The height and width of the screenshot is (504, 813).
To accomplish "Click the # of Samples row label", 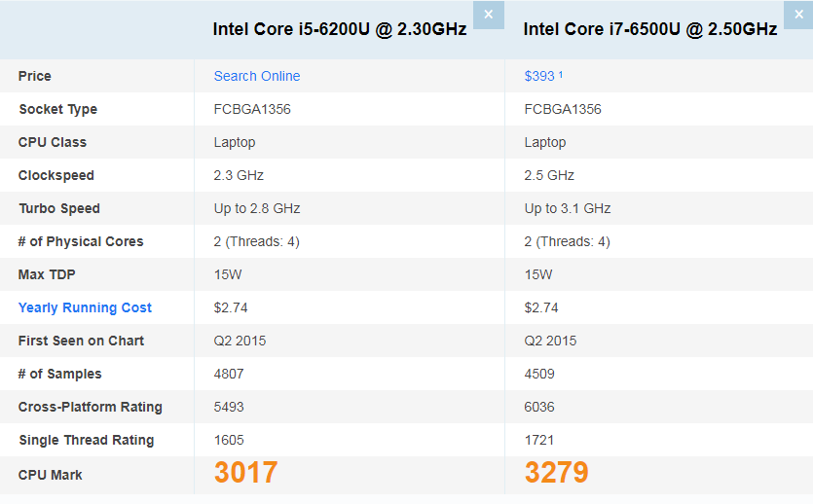I will [60, 374].
